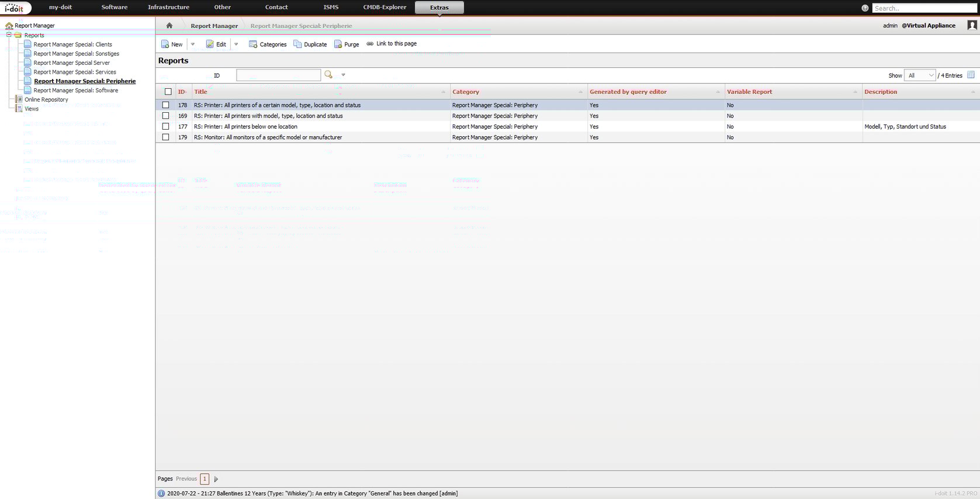Click the Link to this page icon
Screen dimensions: 980x499
tap(370, 44)
